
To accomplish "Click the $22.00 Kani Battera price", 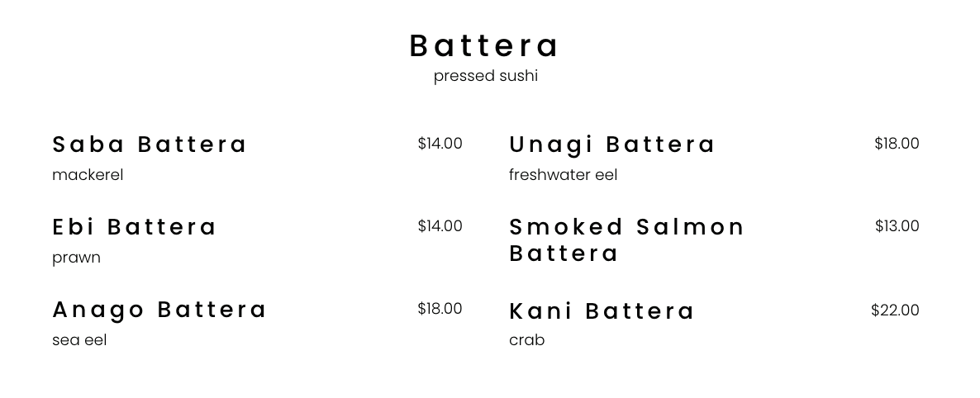I will [x=895, y=310].
